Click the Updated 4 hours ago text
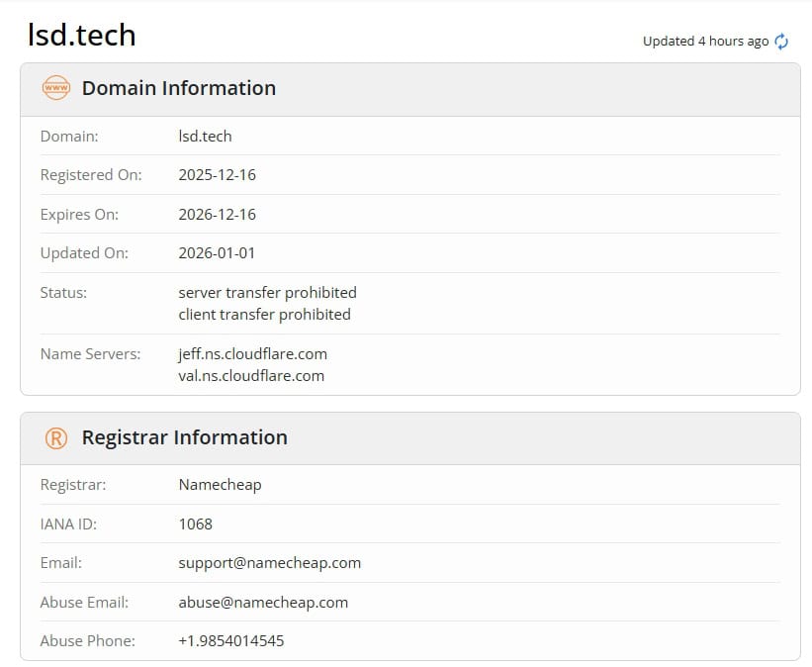 pos(705,42)
